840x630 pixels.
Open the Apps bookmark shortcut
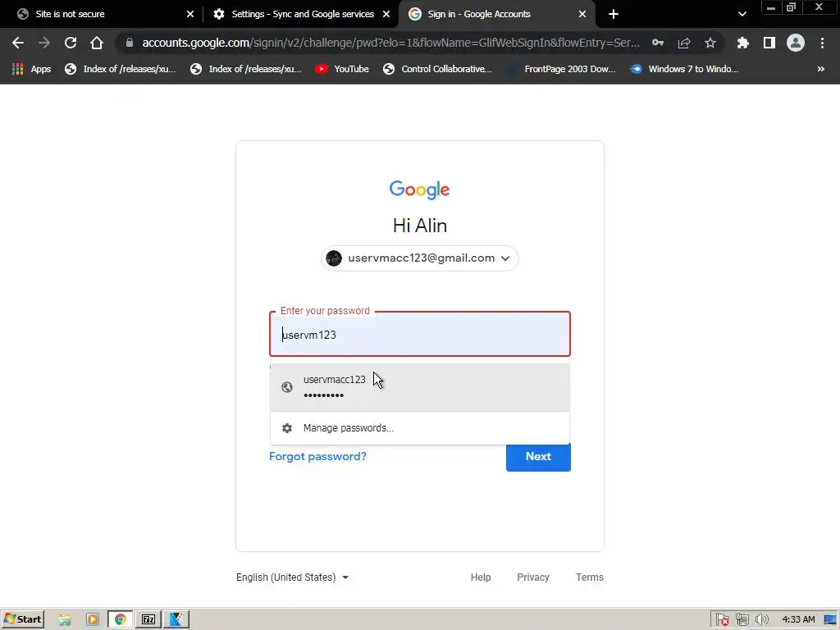[32, 69]
